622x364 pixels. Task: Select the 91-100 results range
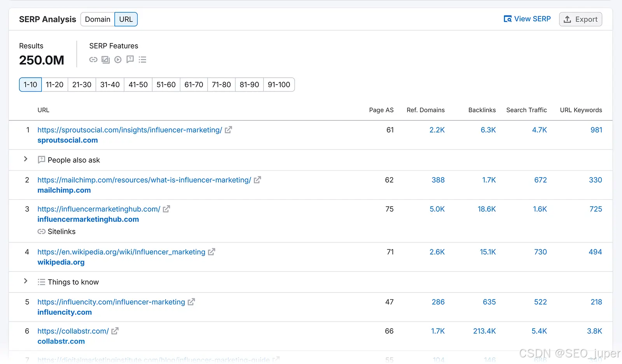pos(279,85)
